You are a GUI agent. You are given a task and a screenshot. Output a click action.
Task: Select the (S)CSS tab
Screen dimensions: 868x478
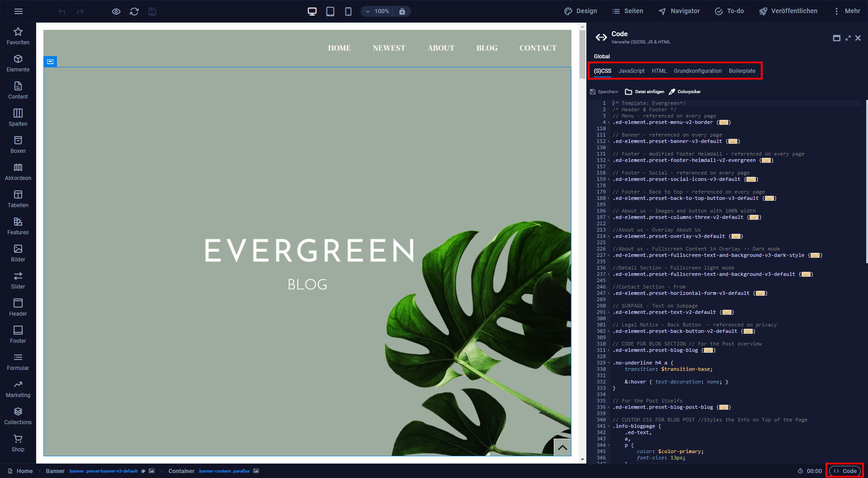602,71
